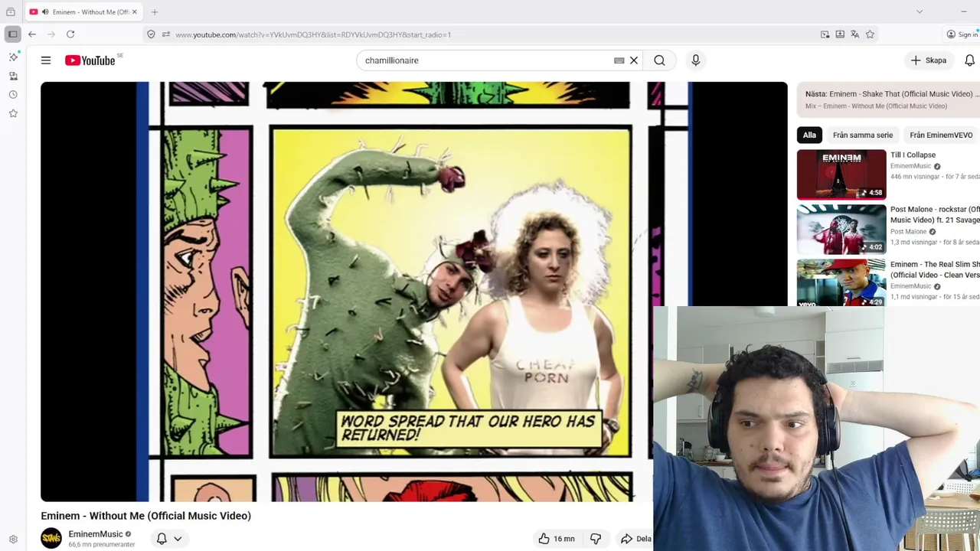The height and width of the screenshot is (551, 980).
Task: Open Eminem - The Real Slim Shady title
Action: tap(935, 269)
